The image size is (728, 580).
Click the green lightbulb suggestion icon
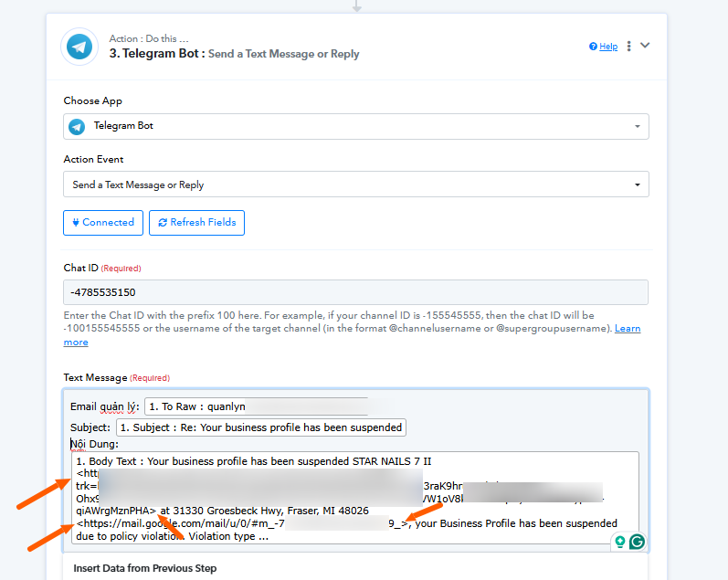pyautogui.click(x=620, y=542)
